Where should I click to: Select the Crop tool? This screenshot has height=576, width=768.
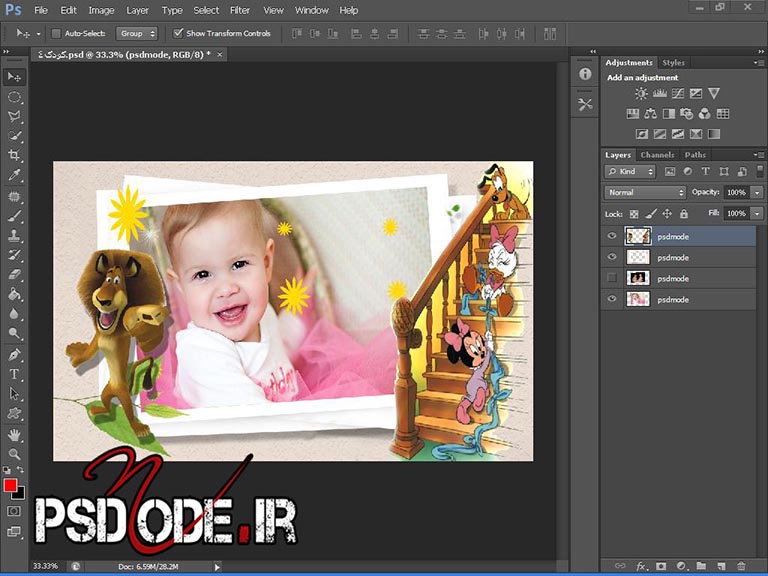(14, 155)
